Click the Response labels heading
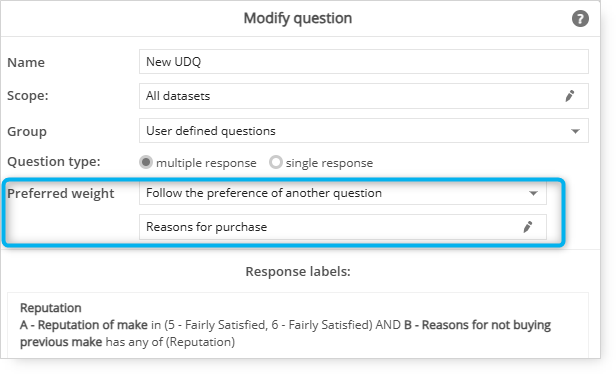Viewport: 616px width, 374px height. (x=298, y=271)
